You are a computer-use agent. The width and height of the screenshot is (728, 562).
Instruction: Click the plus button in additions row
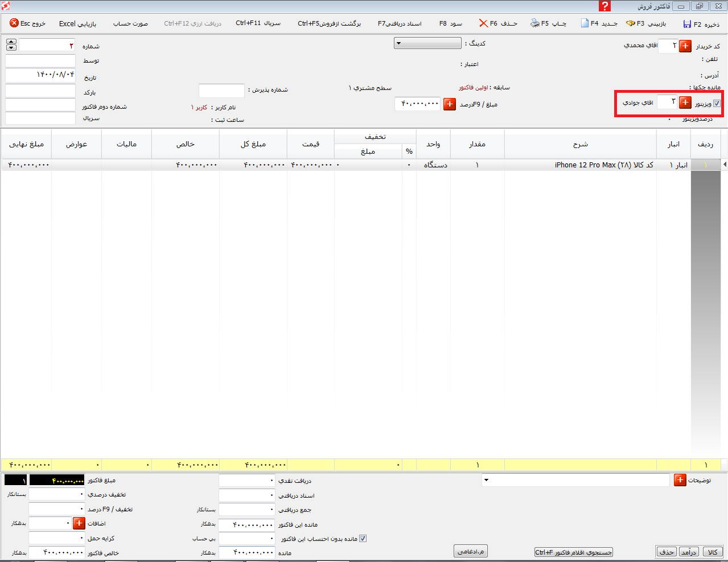tap(79, 523)
